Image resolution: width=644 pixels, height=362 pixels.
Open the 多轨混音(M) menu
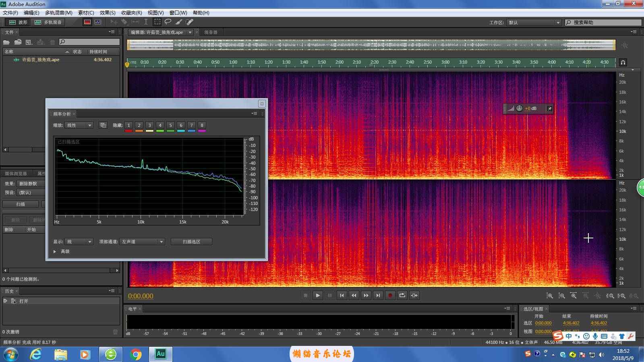pos(59,12)
